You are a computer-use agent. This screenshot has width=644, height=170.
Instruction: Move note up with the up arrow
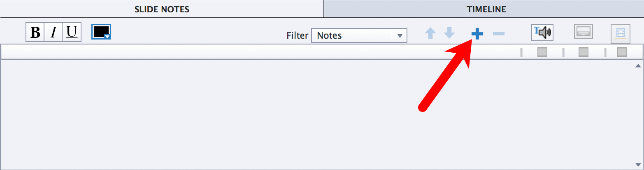pyautogui.click(x=430, y=33)
